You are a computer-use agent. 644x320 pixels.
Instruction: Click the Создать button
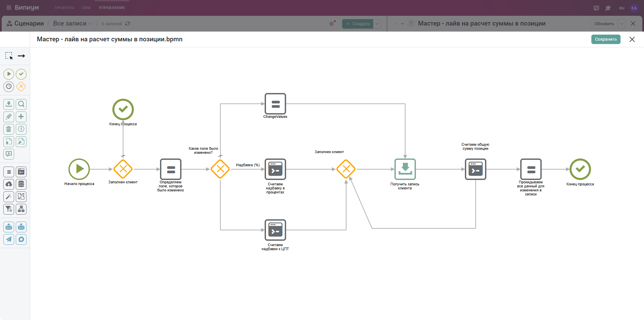click(x=358, y=24)
